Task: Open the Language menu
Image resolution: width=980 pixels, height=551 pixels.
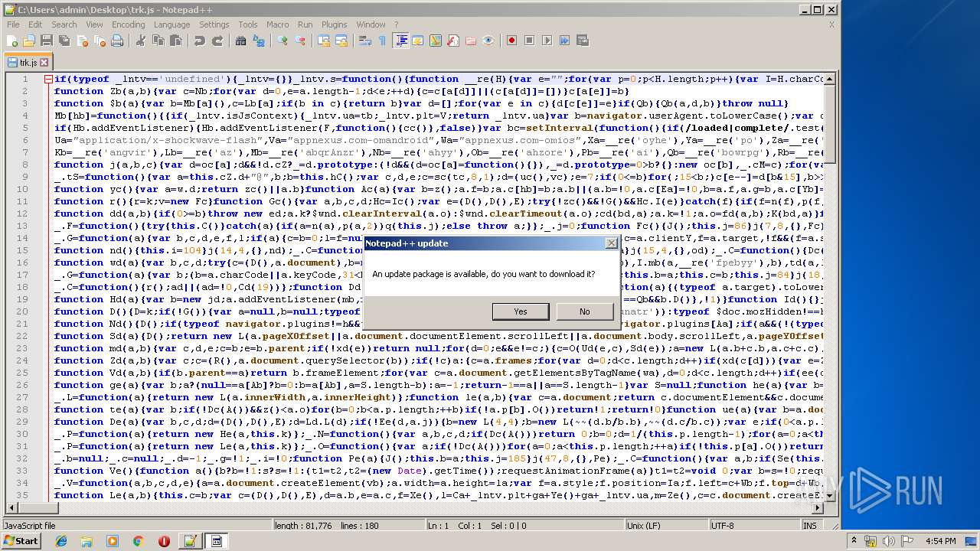Action: pos(172,24)
